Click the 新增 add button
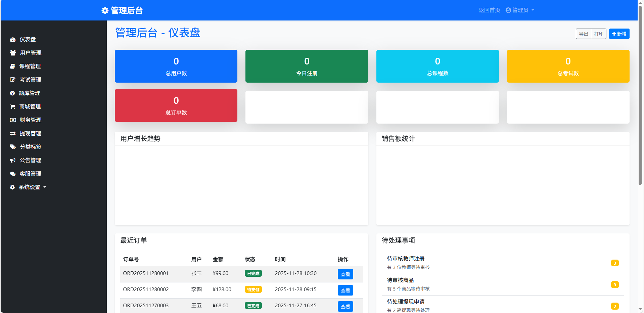Image resolution: width=644 pixels, height=313 pixels. 619,34
